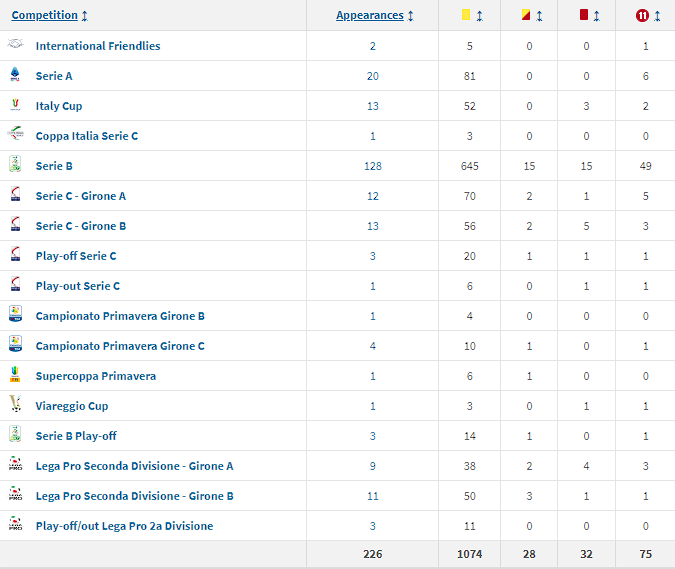Click the Play-out Serie C logo icon
This screenshot has height=569, width=675.
pos(15,285)
